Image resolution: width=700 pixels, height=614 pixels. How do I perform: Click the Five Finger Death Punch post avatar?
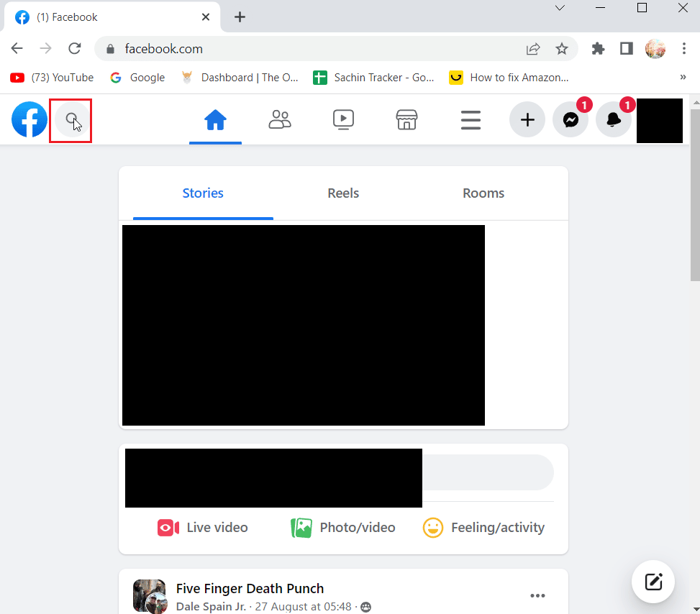[150, 596]
